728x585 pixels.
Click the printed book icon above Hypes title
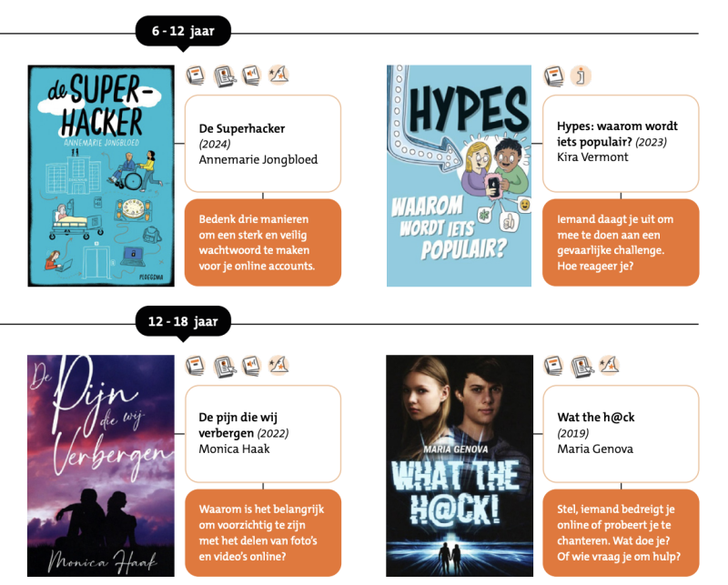(554, 76)
